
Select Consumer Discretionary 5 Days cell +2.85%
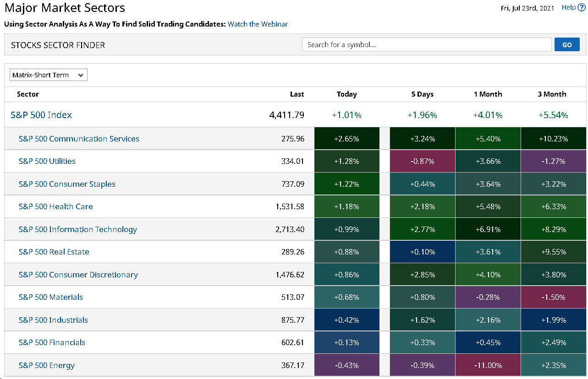point(423,275)
